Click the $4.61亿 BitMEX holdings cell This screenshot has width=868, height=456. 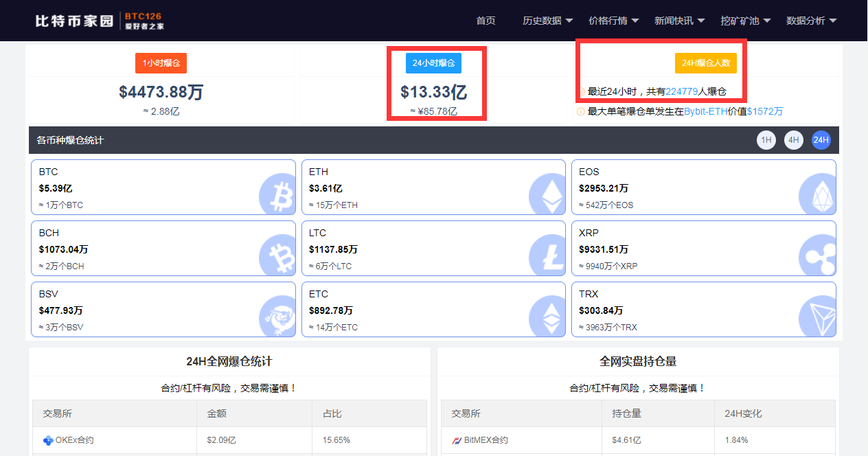pos(626,440)
